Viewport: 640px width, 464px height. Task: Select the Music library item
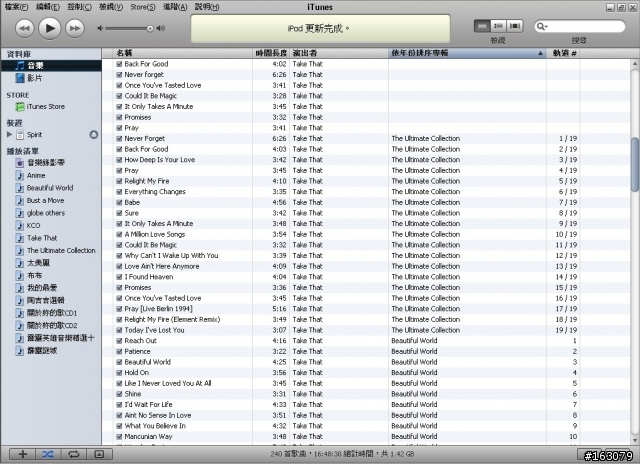51,65
